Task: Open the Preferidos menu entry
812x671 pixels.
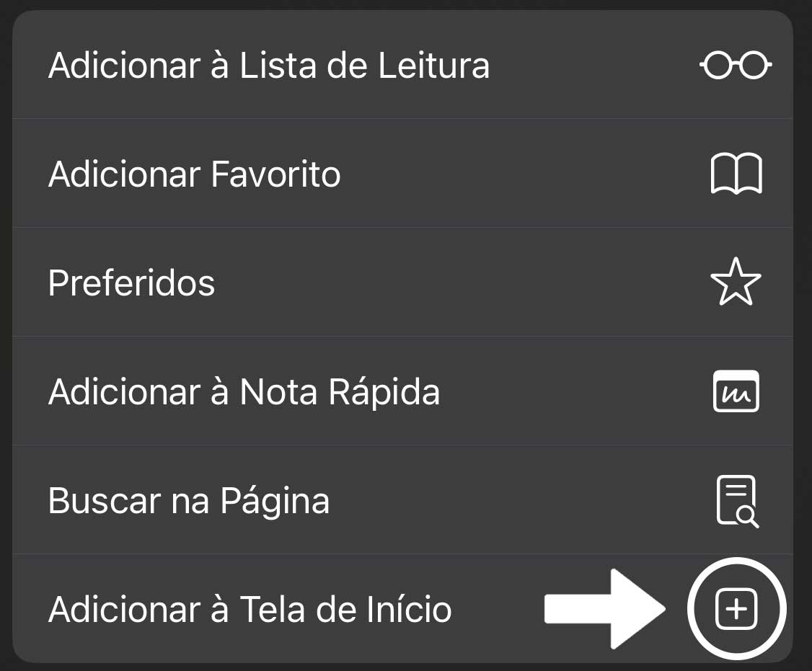Action: point(288,283)
